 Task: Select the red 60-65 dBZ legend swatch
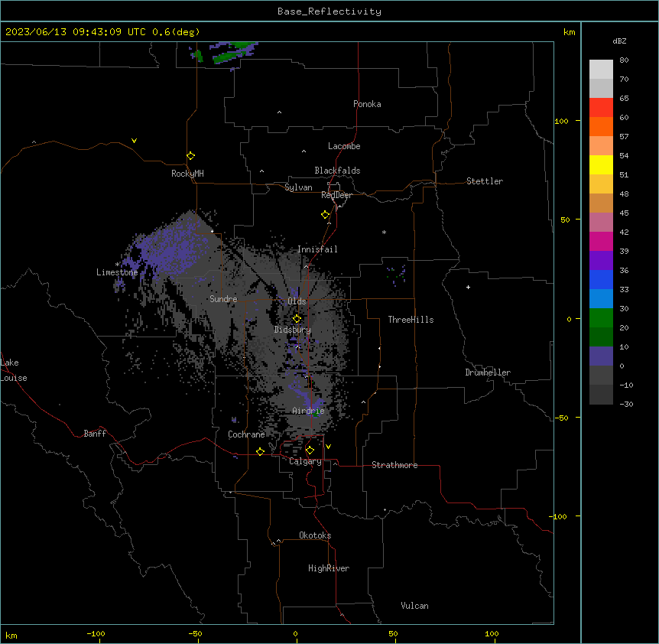point(601,107)
